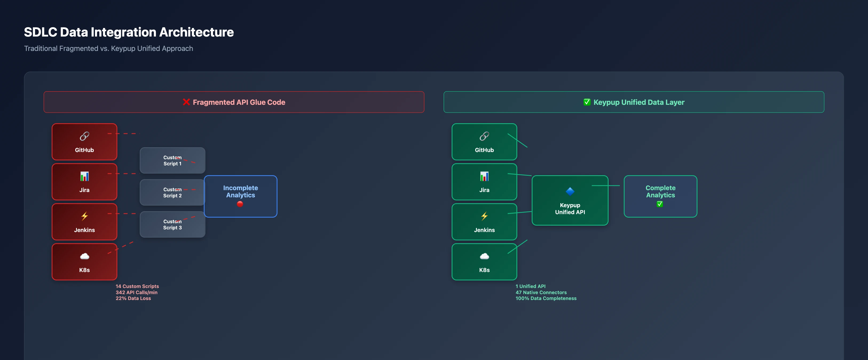Click the Keypup Unified API label
This screenshot has width=868, height=360.
[x=570, y=209]
